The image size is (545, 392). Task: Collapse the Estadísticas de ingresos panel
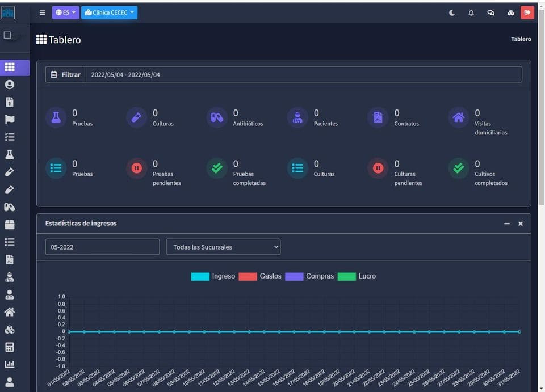506,224
